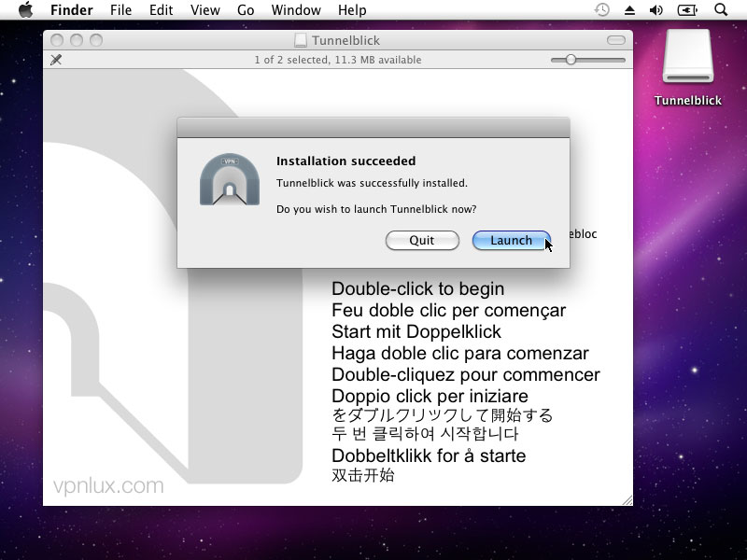Toggle the Finder window toolbar pill button
747x560 pixels.
616,40
